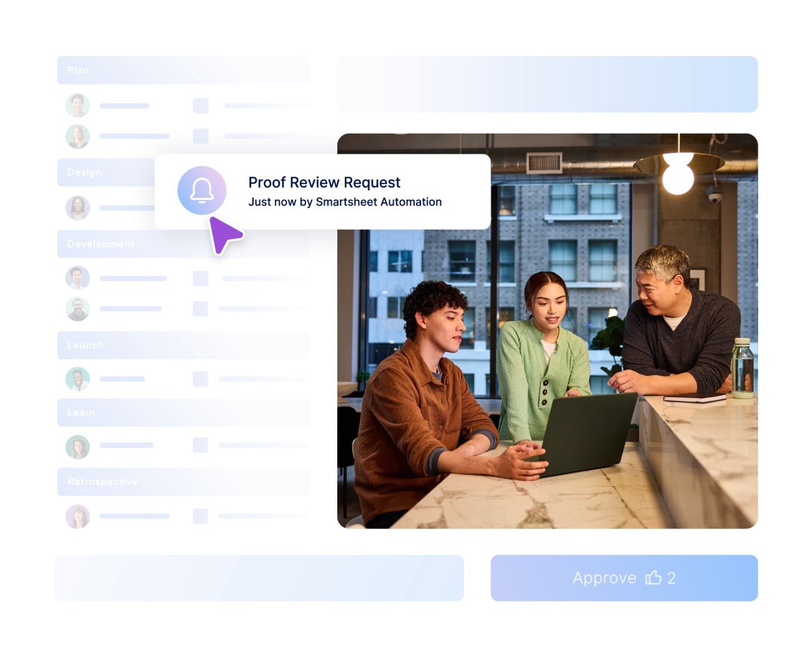Select the second avatar under Development
812x657 pixels.
coord(77,308)
